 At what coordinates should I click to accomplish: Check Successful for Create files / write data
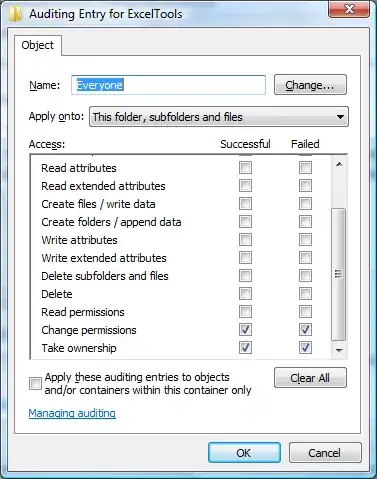(x=245, y=204)
